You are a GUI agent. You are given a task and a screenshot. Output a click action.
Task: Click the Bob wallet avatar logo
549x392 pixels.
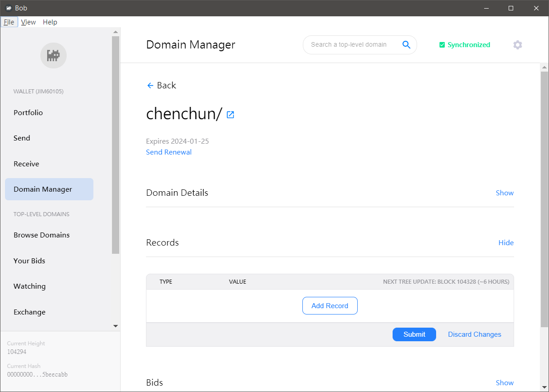tap(53, 56)
